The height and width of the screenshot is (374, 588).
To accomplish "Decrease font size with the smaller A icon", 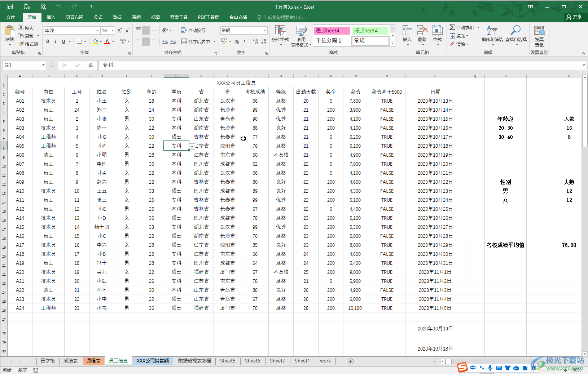I will click(x=127, y=31).
